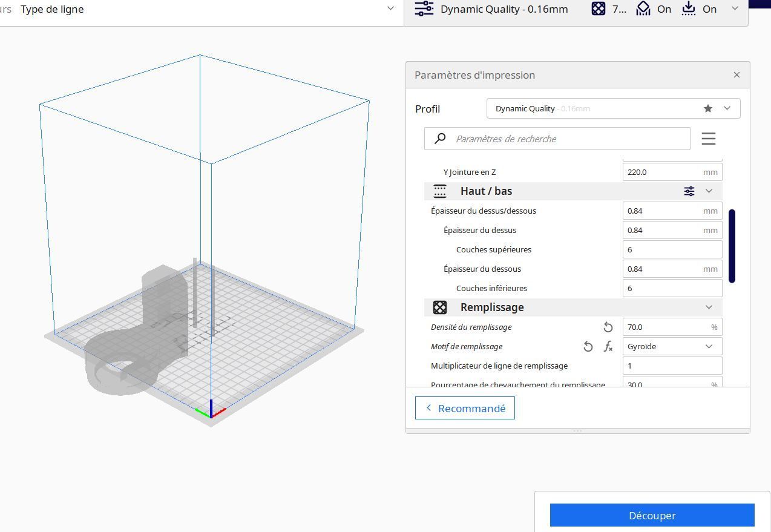Click the Couches inférieures label

tap(491, 288)
